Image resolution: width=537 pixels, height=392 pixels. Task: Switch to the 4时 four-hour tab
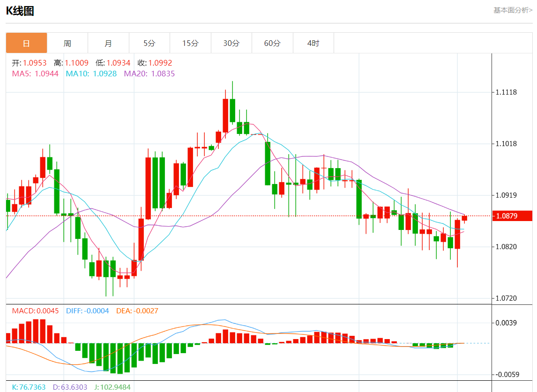(313, 43)
